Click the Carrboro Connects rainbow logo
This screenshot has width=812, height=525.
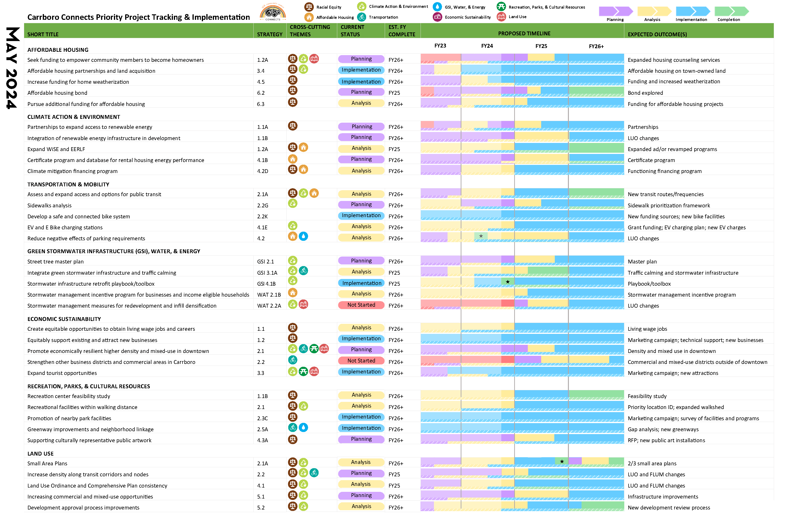[272, 13]
